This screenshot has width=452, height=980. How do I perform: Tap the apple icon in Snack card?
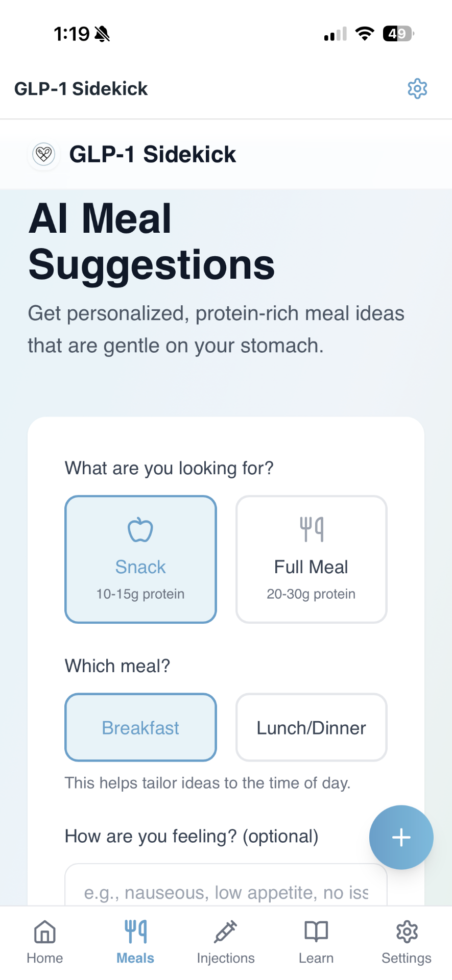tap(140, 530)
